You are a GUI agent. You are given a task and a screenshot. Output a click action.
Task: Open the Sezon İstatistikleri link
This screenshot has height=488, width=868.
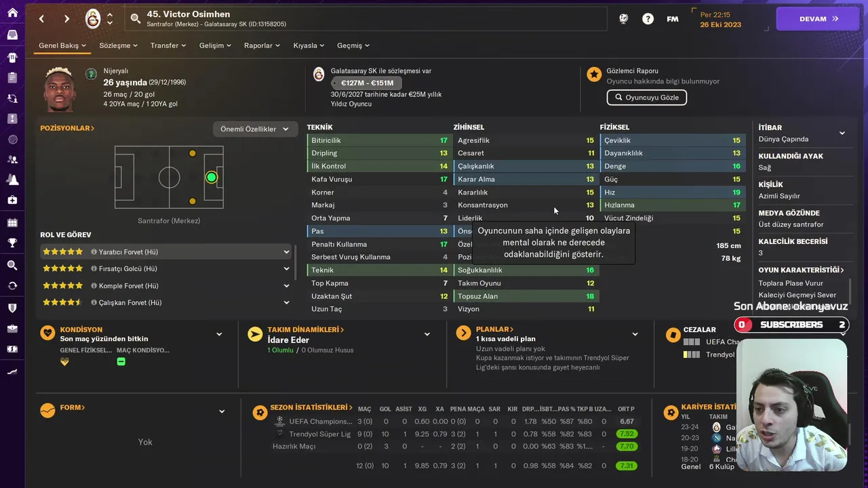(x=311, y=407)
